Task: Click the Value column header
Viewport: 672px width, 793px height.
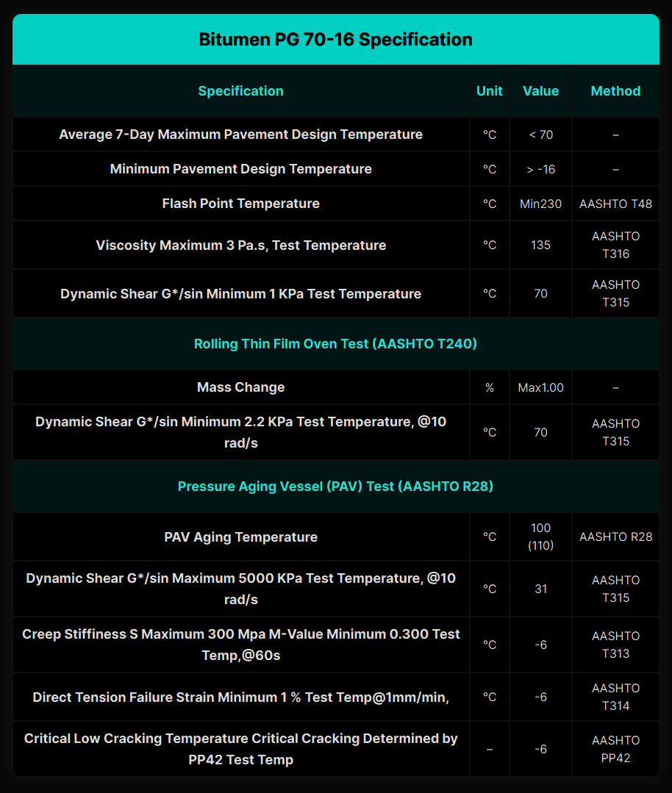Action: (540, 91)
